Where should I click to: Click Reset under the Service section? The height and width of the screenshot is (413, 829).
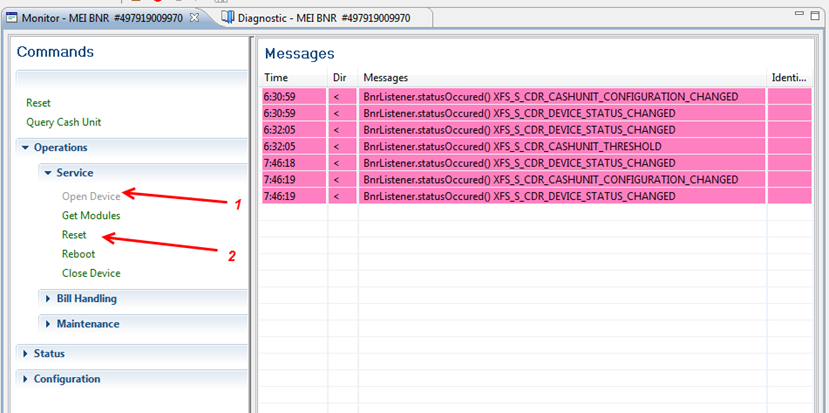tap(74, 234)
